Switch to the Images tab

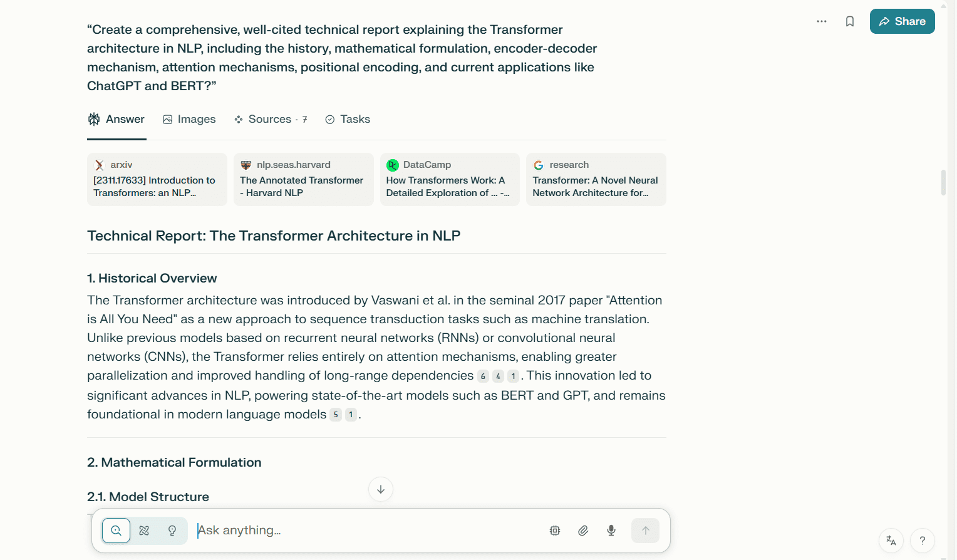click(189, 119)
